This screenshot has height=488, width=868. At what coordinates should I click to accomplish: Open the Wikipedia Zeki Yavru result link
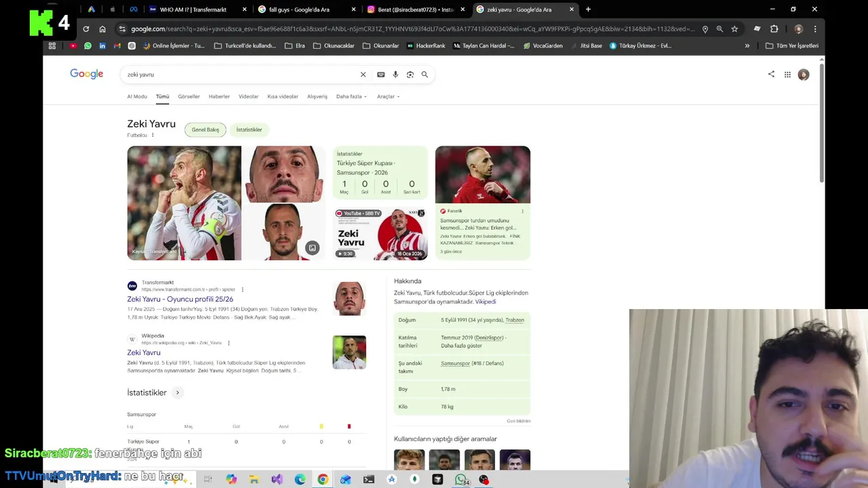click(144, 352)
